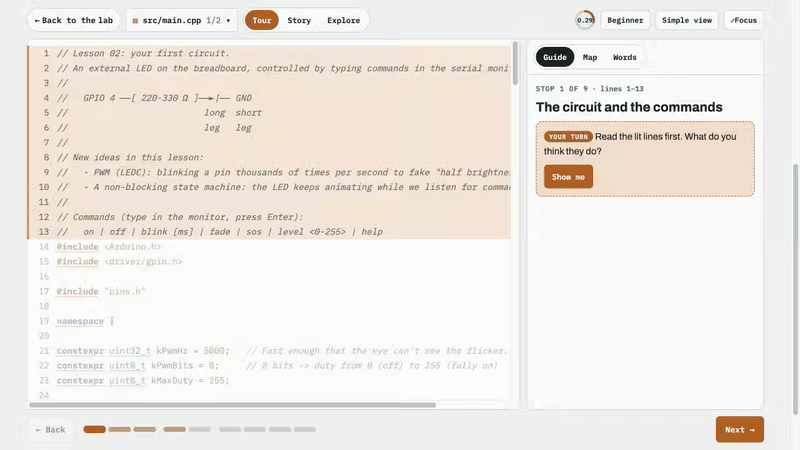The width and height of the screenshot is (800, 450).
Task: Click the "Commands (type in the monitor" comment
Action: pyautogui.click(x=180, y=217)
